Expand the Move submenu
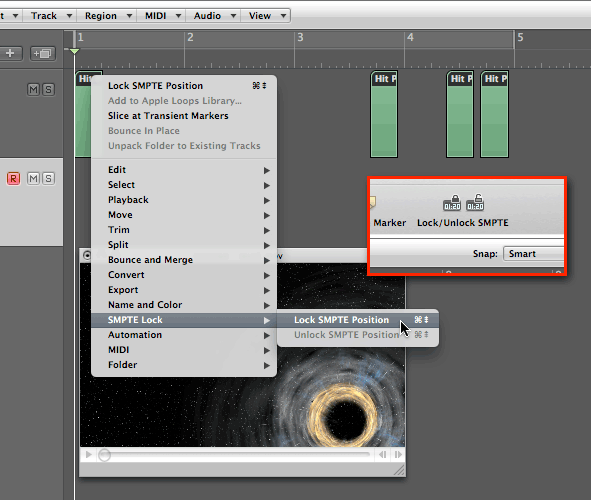Image resolution: width=591 pixels, height=500 pixels. coord(184,215)
